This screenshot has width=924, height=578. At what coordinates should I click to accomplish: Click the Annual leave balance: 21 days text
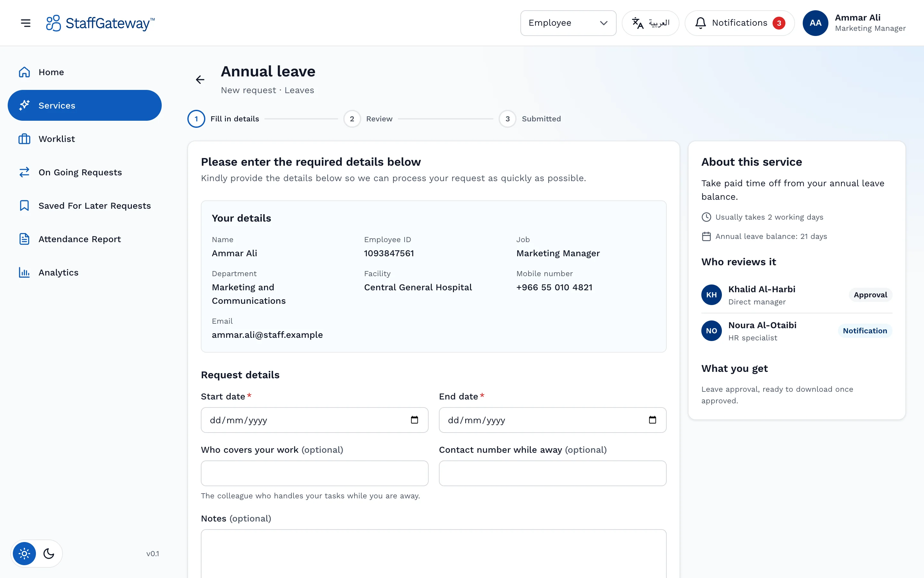click(x=771, y=236)
